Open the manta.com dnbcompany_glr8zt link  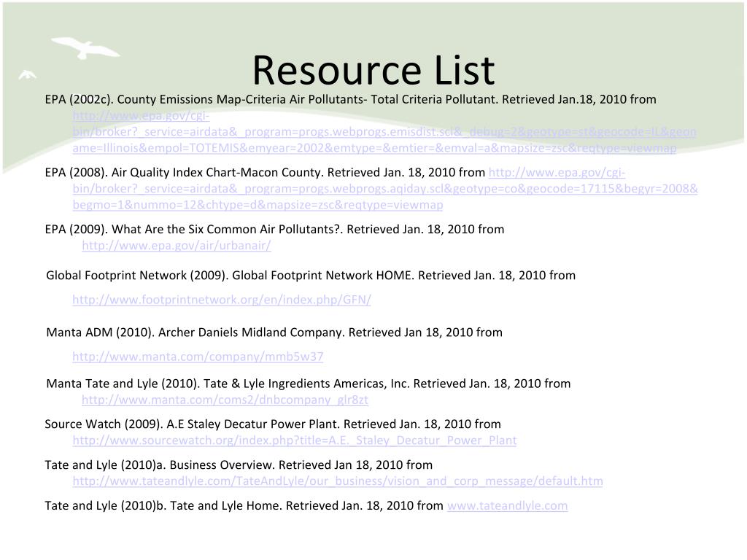click(x=225, y=400)
